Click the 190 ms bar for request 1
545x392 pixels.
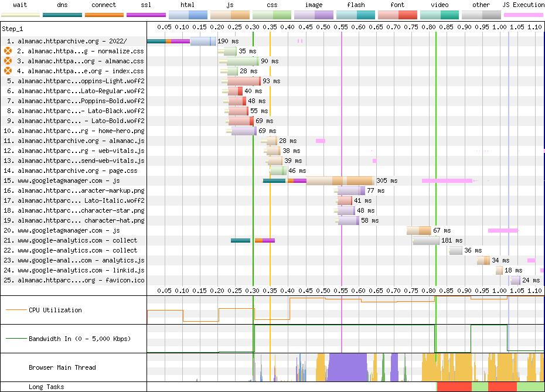tap(202, 41)
